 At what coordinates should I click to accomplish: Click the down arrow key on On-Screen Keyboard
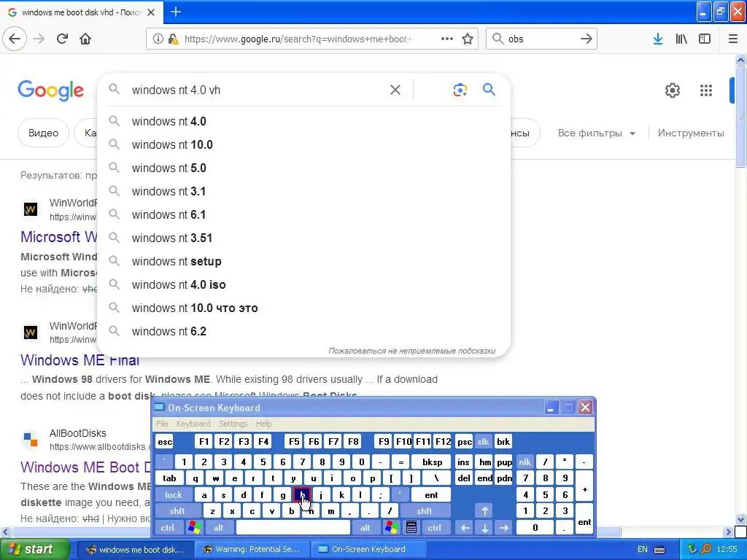tap(484, 528)
